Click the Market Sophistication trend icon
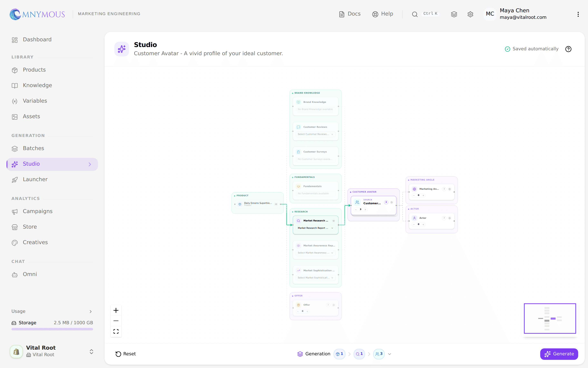The image size is (588, 368). pos(298,271)
